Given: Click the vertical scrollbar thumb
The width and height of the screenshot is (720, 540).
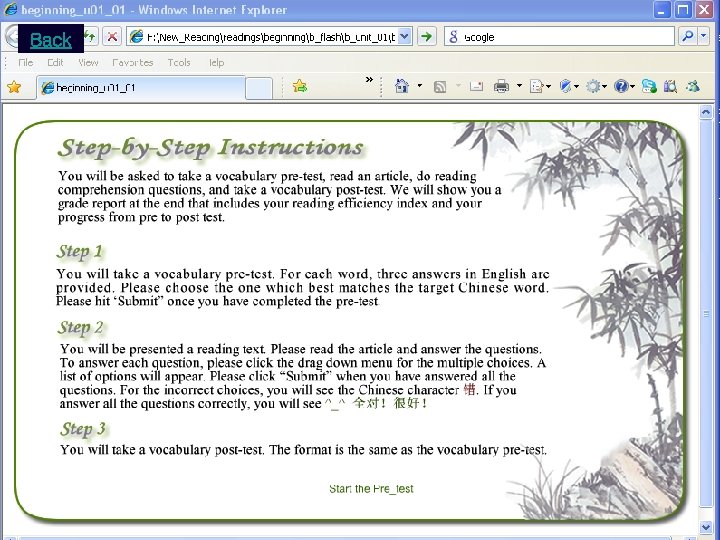Looking at the screenshot, I should pos(706,314).
